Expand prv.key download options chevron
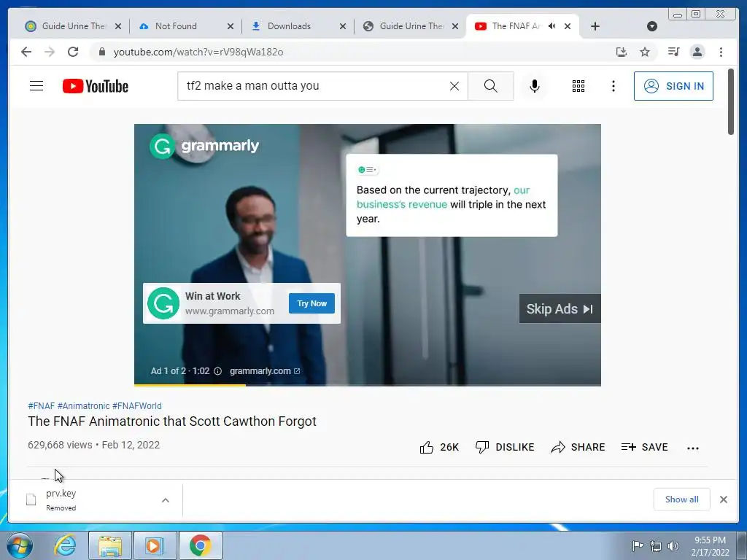 point(166,500)
